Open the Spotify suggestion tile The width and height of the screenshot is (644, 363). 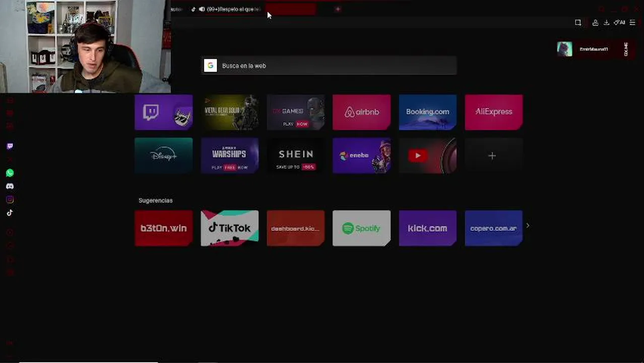pos(362,228)
